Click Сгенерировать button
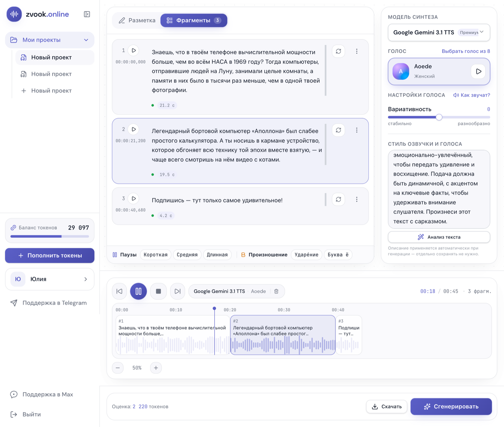 click(451, 407)
